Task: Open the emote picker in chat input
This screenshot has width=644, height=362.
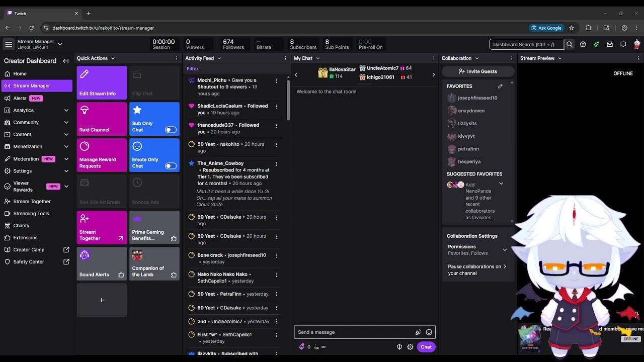Action: 429,332
